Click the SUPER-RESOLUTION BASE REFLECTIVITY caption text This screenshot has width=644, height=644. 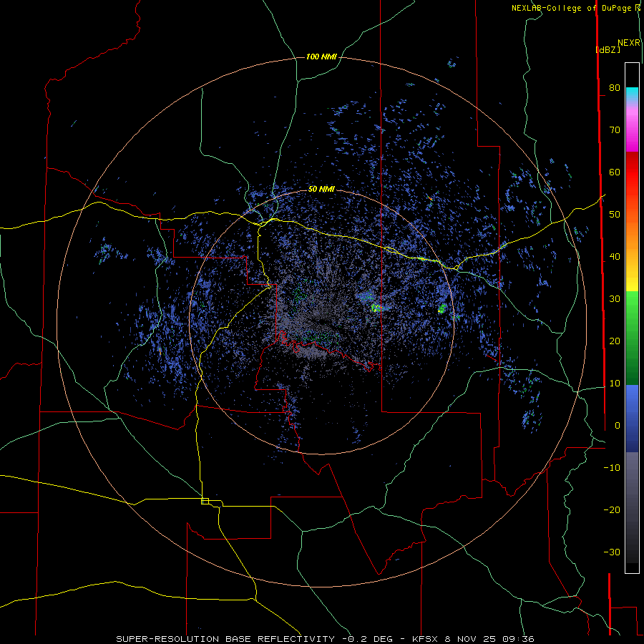(x=225, y=639)
